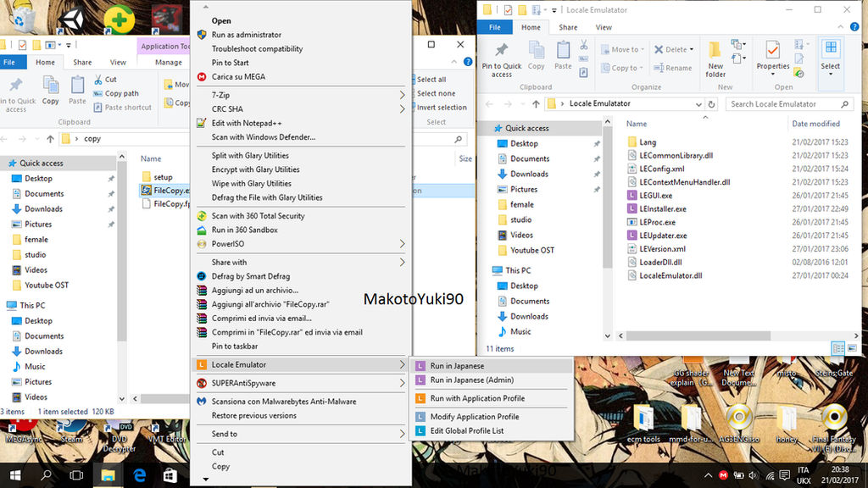Click the New folder icon in Locale Emulator ribbon
This screenshot has height=488, width=868.
(x=715, y=51)
